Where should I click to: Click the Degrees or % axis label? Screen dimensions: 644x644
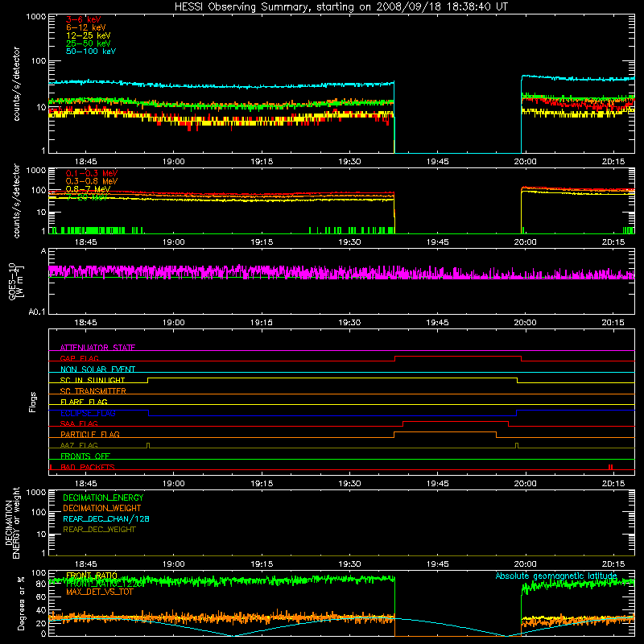click(21, 603)
